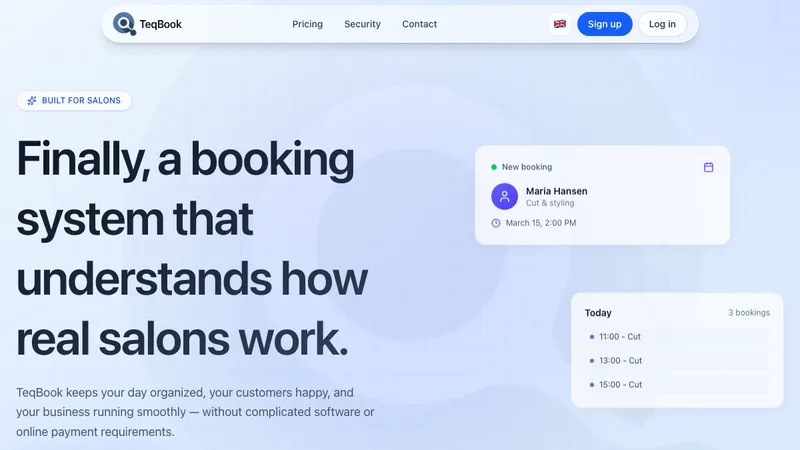Select the 15:00 - Cut booking row
This screenshot has width=800, height=450.
[x=677, y=385]
